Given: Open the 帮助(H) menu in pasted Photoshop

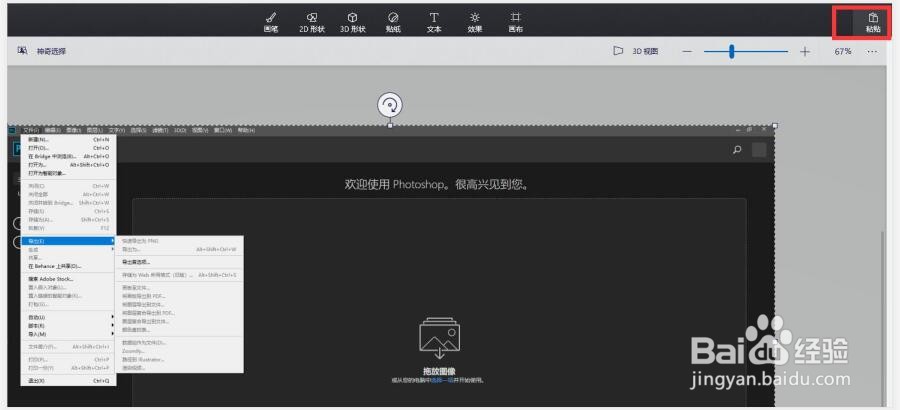Looking at the screenshot, I should [x=245, y=130].
